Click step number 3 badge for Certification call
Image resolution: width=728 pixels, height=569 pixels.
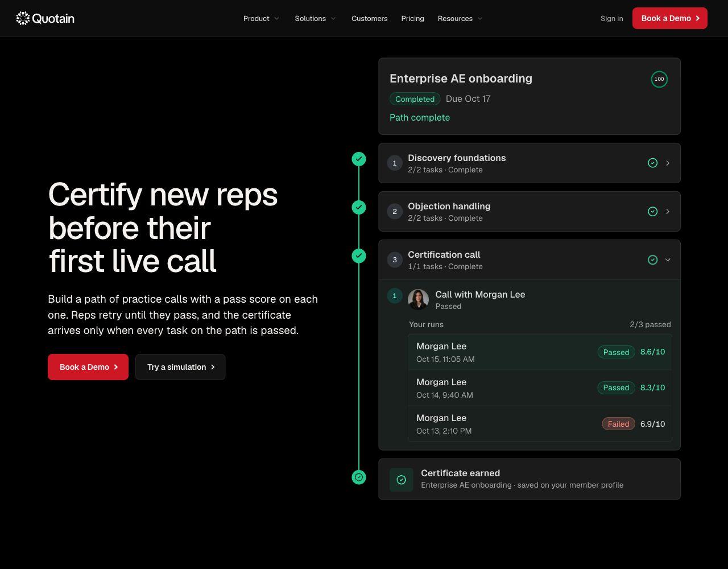(x=395, y=260)
